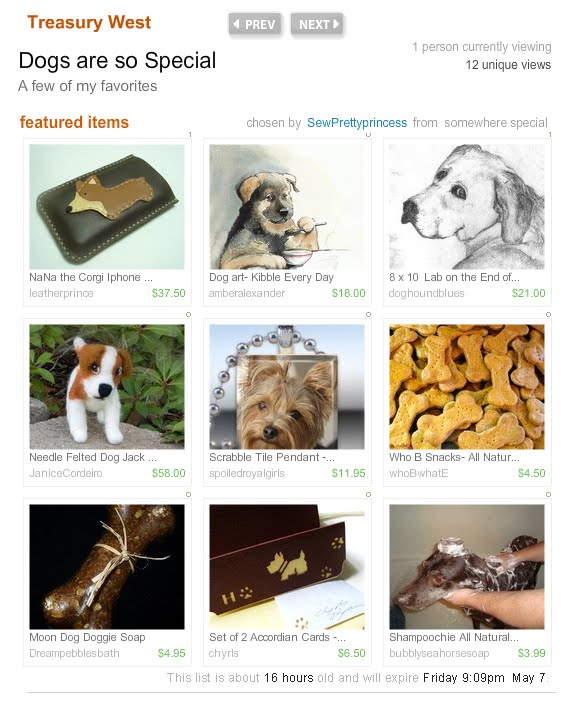Open leatherprince seller shop link
The image size is (570, 706).
(61, 293)
